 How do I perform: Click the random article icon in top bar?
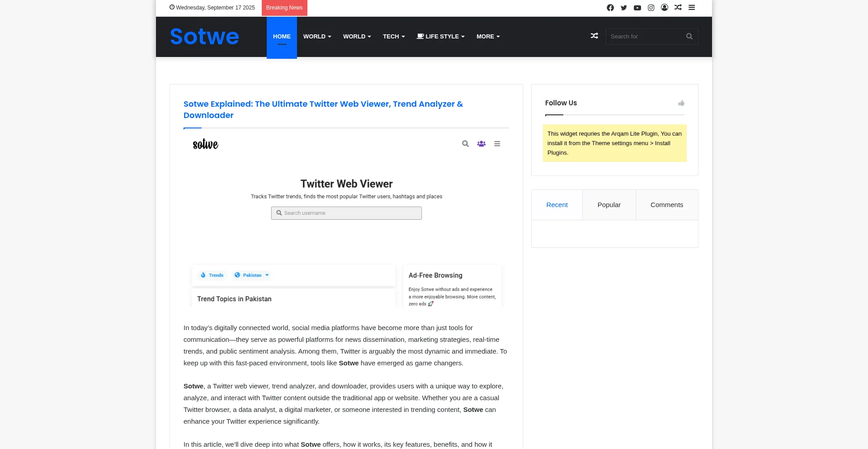tap(678, 7)
